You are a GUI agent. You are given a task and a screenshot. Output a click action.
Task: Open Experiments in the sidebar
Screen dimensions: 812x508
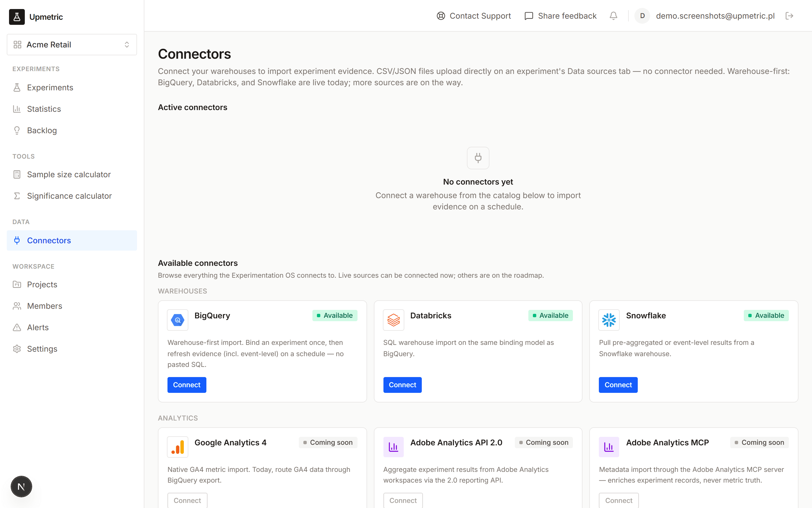pyautogui.click(x=72, y=87)
